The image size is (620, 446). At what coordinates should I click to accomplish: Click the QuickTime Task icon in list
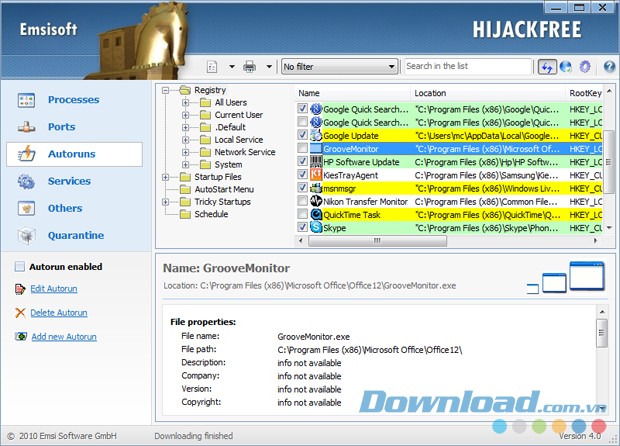[316, 214]
